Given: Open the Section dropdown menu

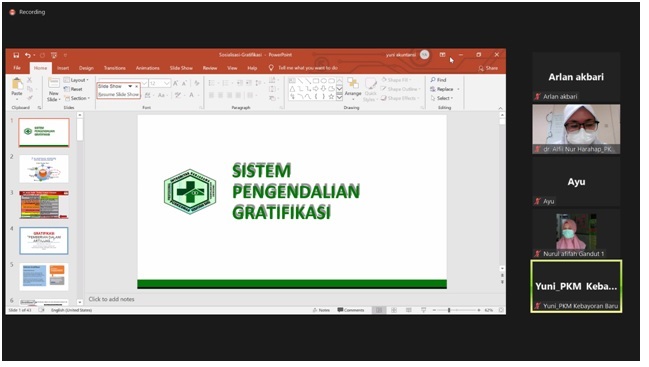Looking at the screenshot, I should [x=77, y=98].
